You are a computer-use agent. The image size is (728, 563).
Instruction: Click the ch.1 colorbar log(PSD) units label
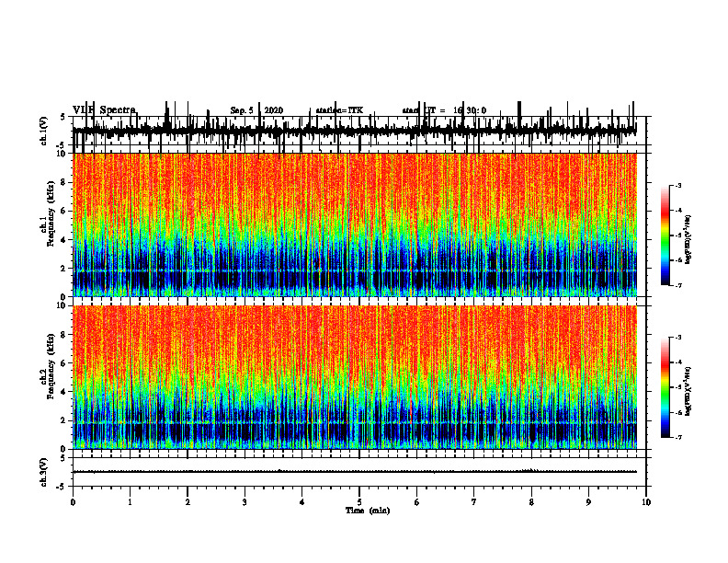(688, 239)
